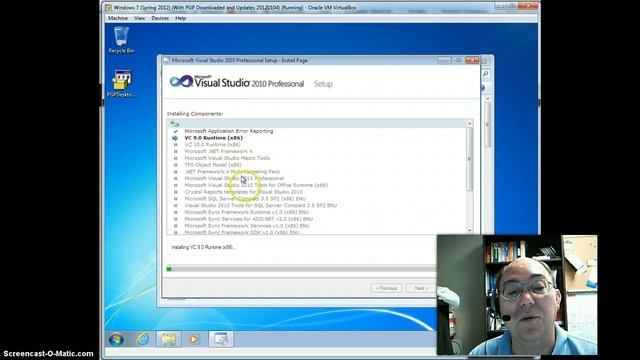Click the component list scrollbar thumb
Image resolution: width=640 pixels, height=360 pixels.
coord(469,159)
